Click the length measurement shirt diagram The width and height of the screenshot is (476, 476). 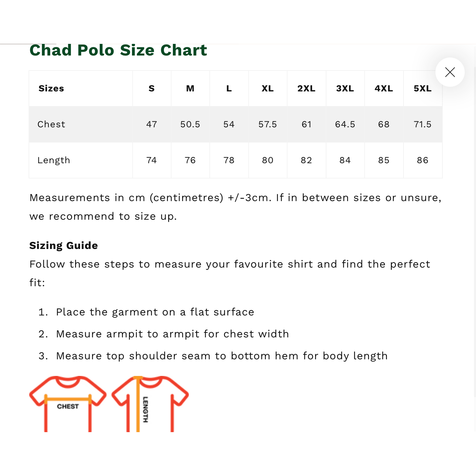click(150, 404)
